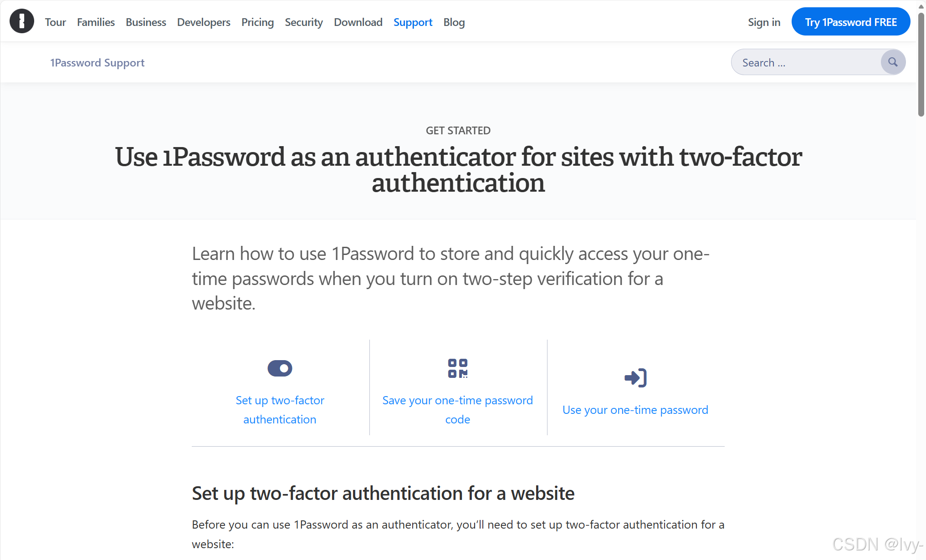Switch to the Support section
926x560 pixels.
point(412,22)
